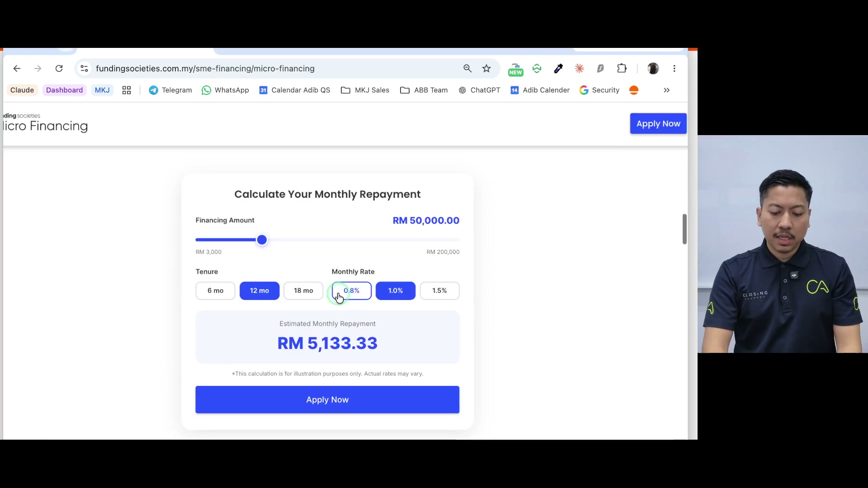Screen dimensions: 868x488
Task: Select the 12 mo tenure option
Action: [259, 291]
